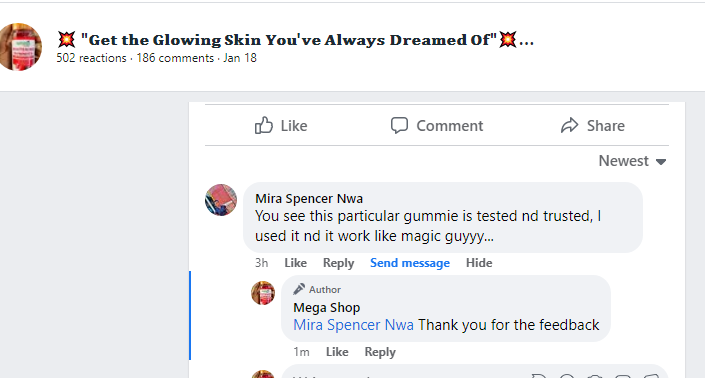Click the Share arrow icon
705x378 pixels.
pyautogui.click(x=570, y=125)
